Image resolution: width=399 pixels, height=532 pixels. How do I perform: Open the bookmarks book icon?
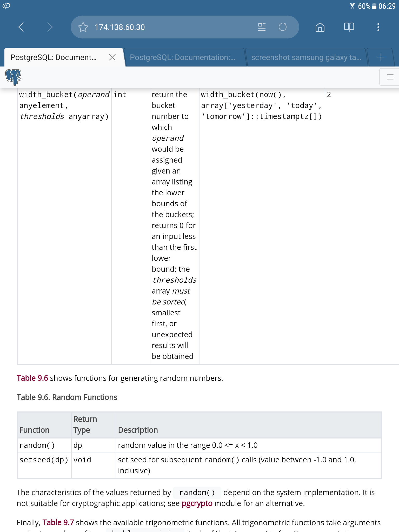pos(349,27)
